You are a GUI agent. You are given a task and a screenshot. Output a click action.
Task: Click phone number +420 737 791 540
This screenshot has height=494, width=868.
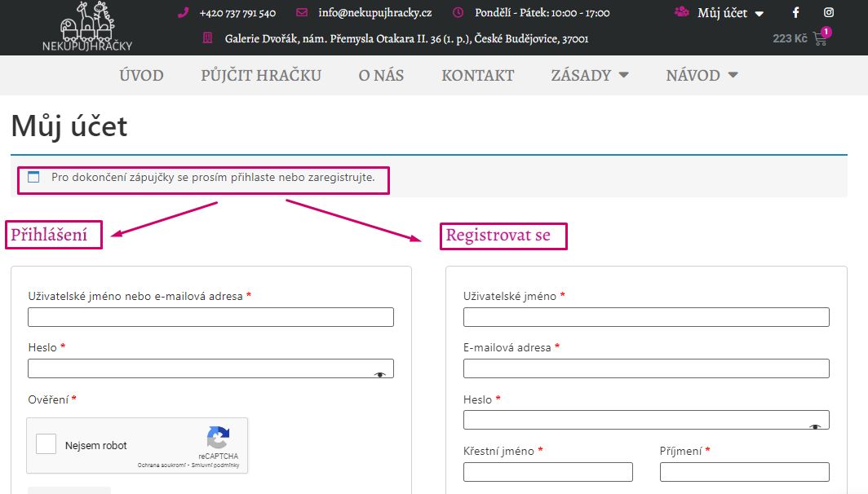(x=237, y=13)
